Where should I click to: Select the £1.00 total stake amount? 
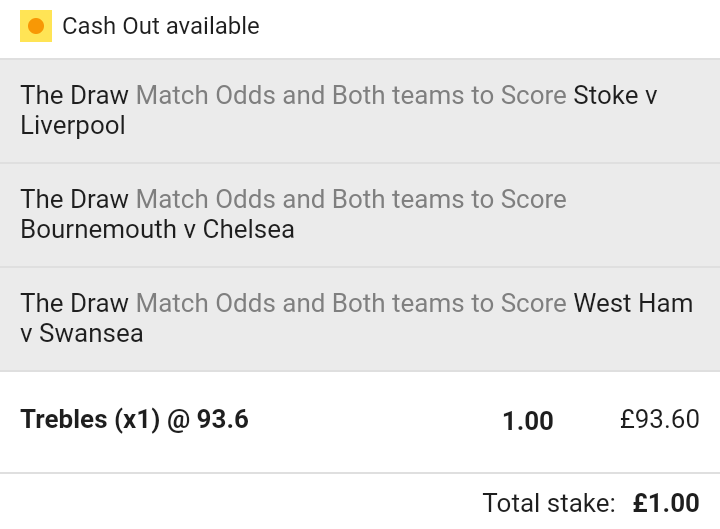coord(666,502)
